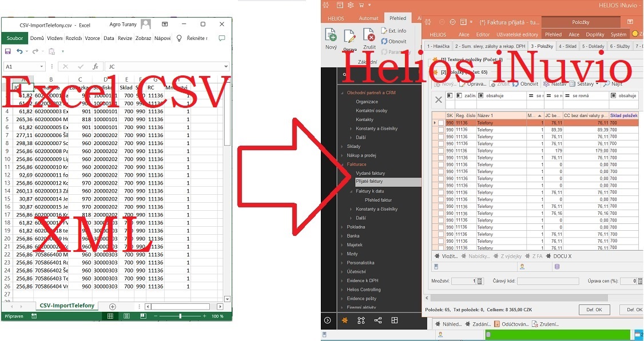Open Excel comments speech bubble icon
644x341 pixels.
click(222, 38)
